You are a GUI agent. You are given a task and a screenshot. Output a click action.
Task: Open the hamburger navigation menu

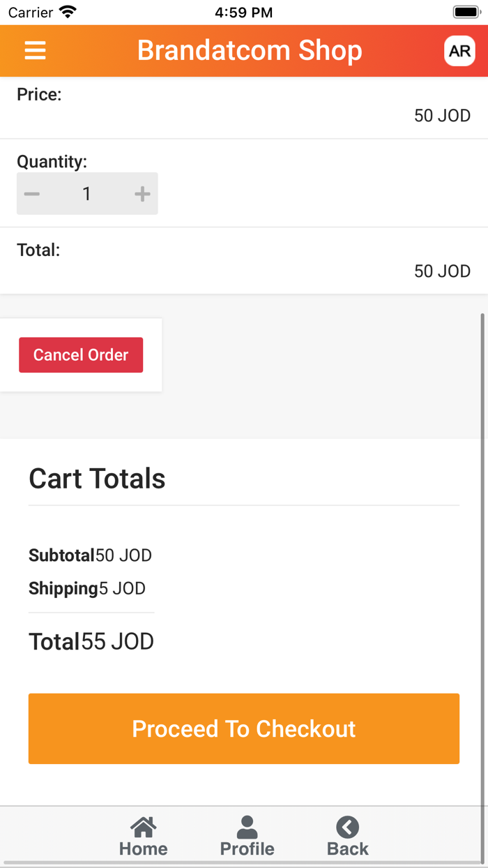(34, 50)
